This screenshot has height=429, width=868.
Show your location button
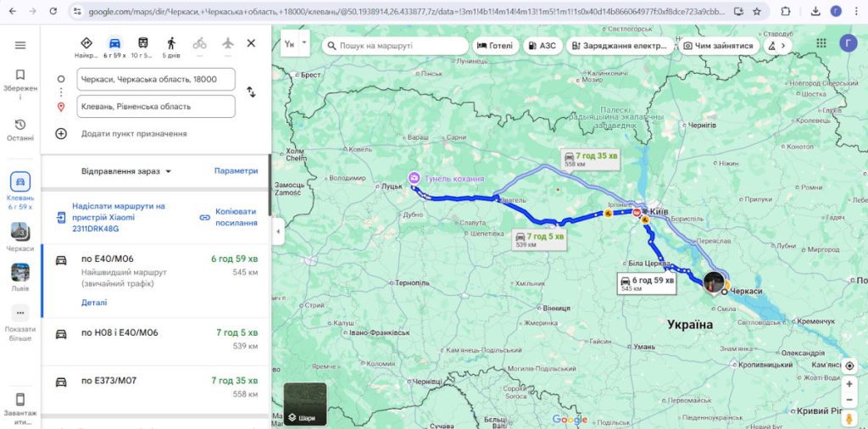pyautogui.click(x=849, y=366)
